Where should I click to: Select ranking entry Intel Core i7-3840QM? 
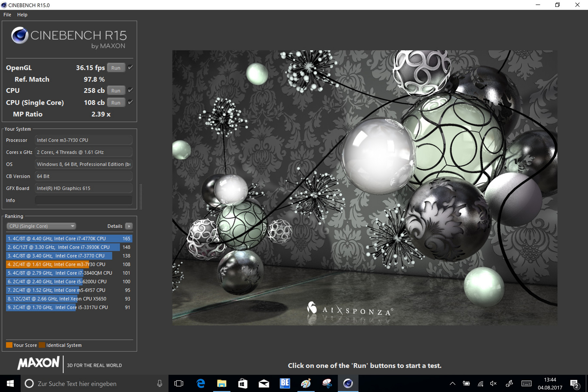tap(69, 273)
